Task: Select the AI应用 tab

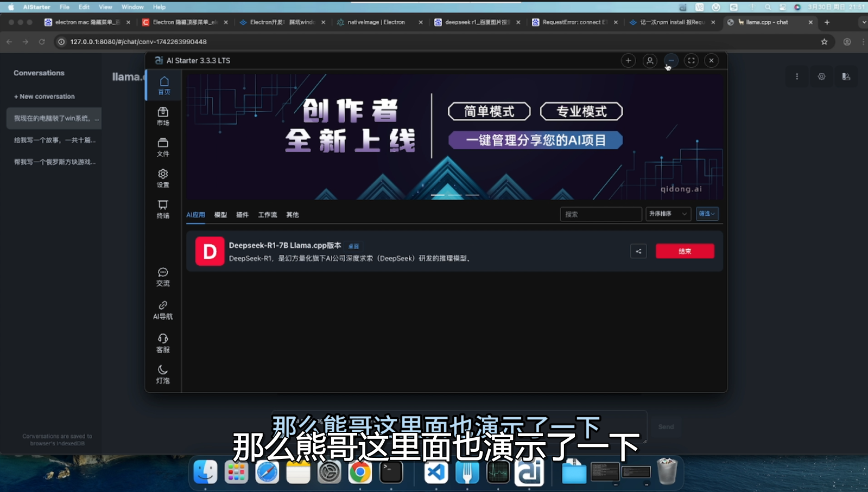Action: (x=195, y=215)
